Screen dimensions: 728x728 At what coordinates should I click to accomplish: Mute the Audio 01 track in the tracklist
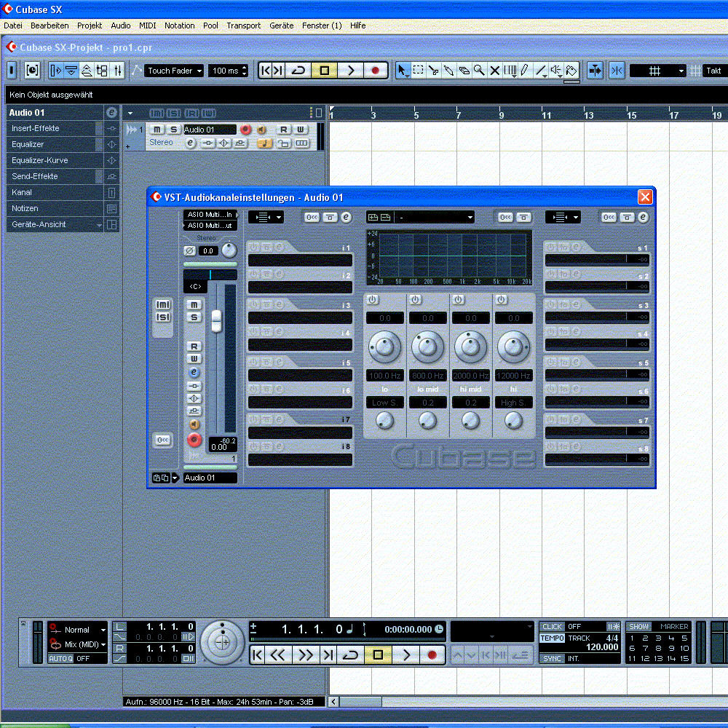click(x=157, y=130)
